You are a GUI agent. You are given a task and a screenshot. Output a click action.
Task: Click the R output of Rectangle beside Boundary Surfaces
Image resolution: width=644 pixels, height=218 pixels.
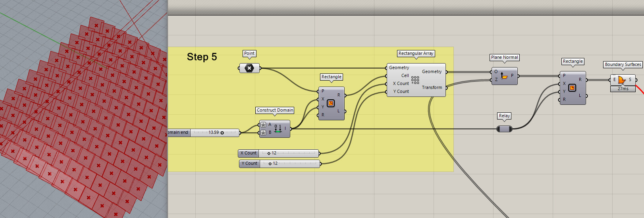pyautogui.click(x=580, y=79)
